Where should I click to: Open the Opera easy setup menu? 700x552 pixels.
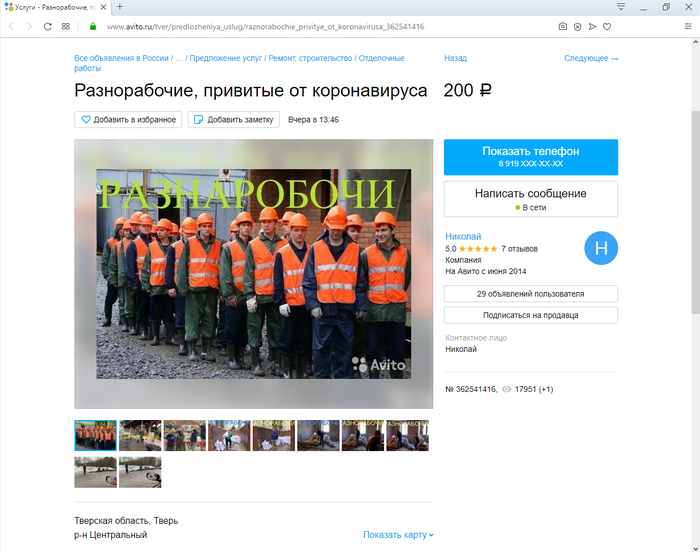688,26
